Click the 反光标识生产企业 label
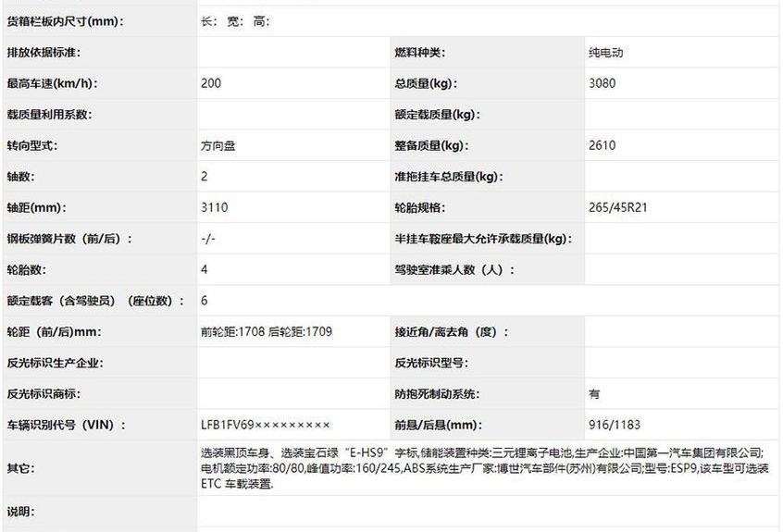This screenshot has height=532, width=783. pyautogui.click(x=55, y=363)
